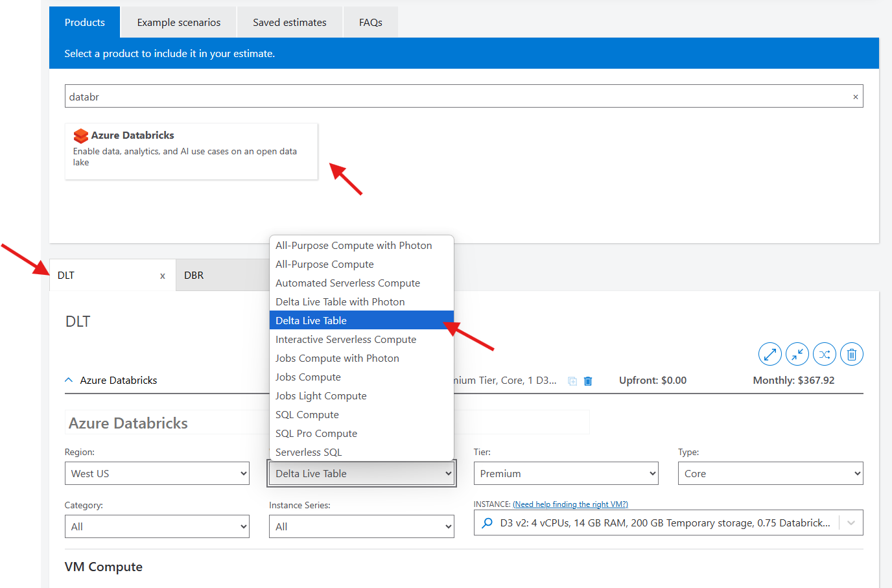This screenshot has width=892, height=588.
Task: Click the Upfront: $0.00 cost text
Action: [x=653, y=381]
